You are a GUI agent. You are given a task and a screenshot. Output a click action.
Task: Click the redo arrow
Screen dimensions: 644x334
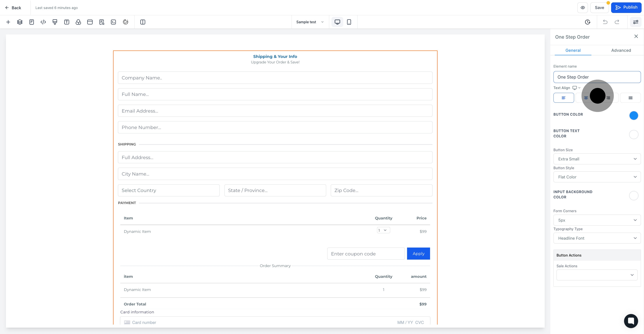click(617, 22)
